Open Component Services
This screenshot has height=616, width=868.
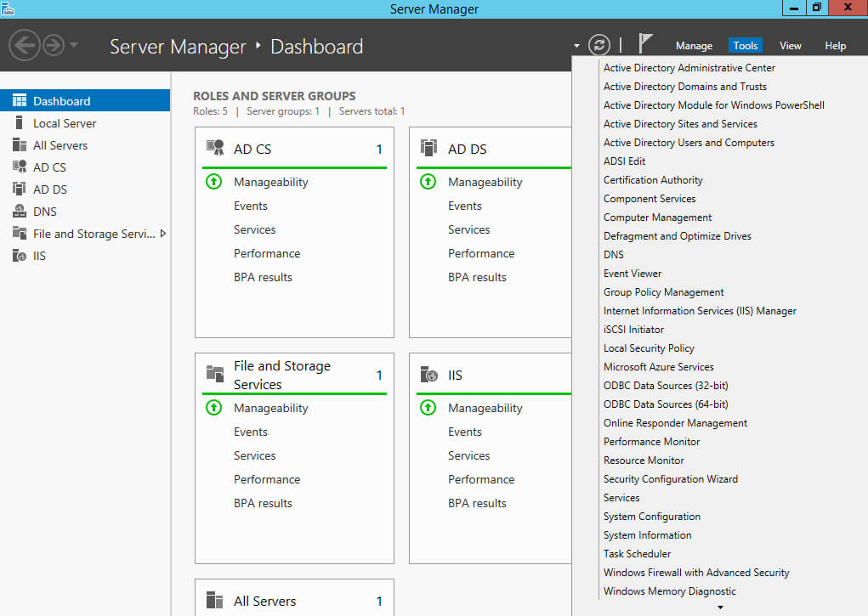click(650, 199)
